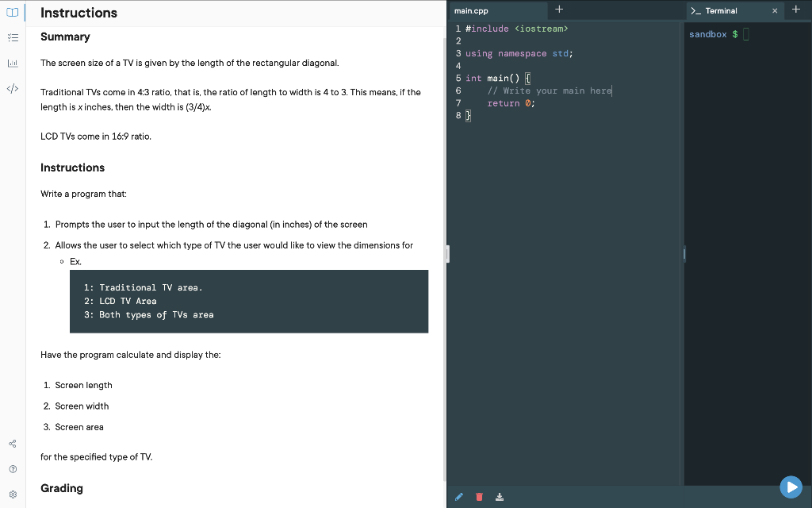The width and height of the screenshot is (812, 508).
Task: Click the help question mark icon
Action: (12, 468)
